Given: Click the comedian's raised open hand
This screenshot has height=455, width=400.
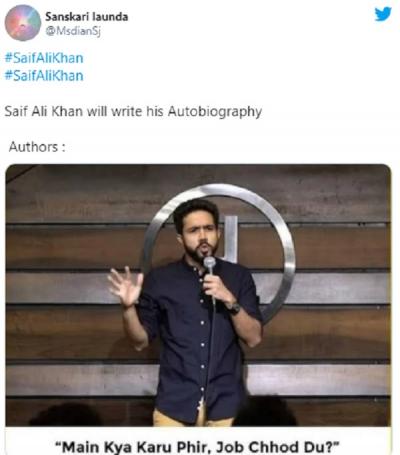Looking at the screenshot, I should [x=126, y=287].
